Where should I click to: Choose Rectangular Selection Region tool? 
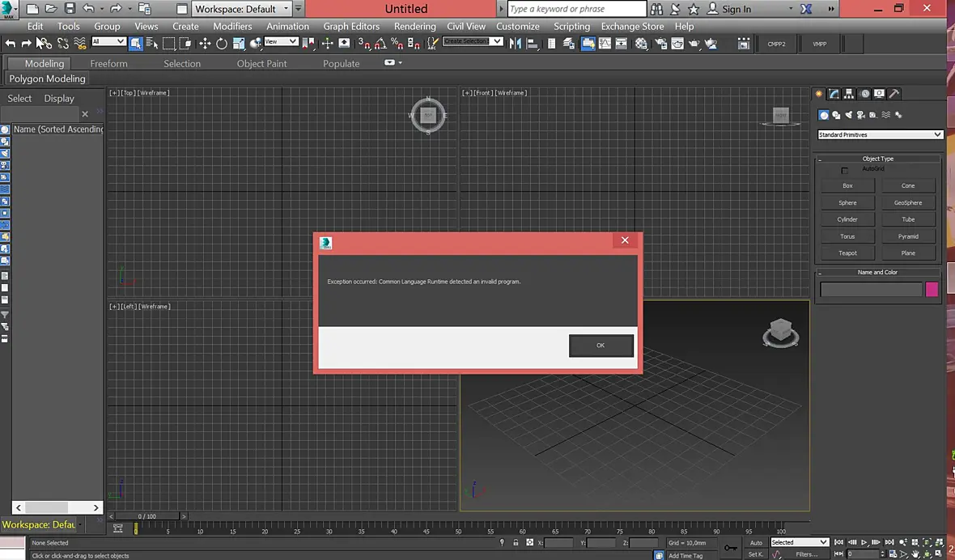click(168, 43)
